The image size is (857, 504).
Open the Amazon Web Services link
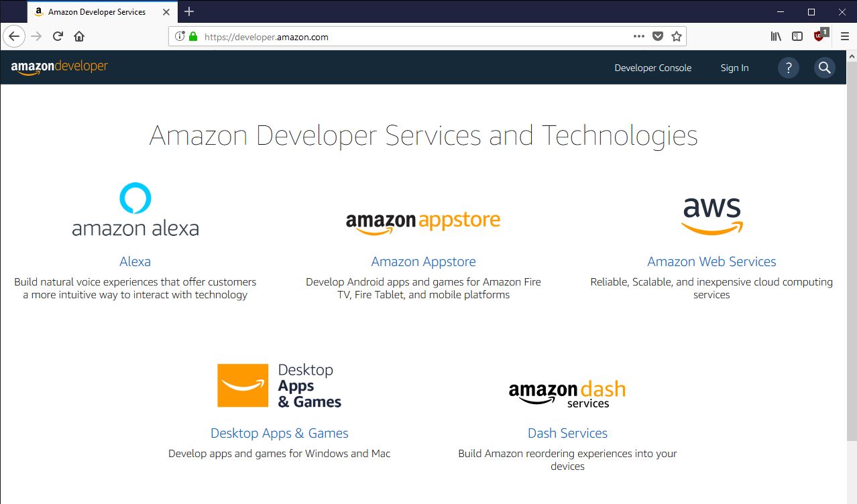[x=711, y=261]
